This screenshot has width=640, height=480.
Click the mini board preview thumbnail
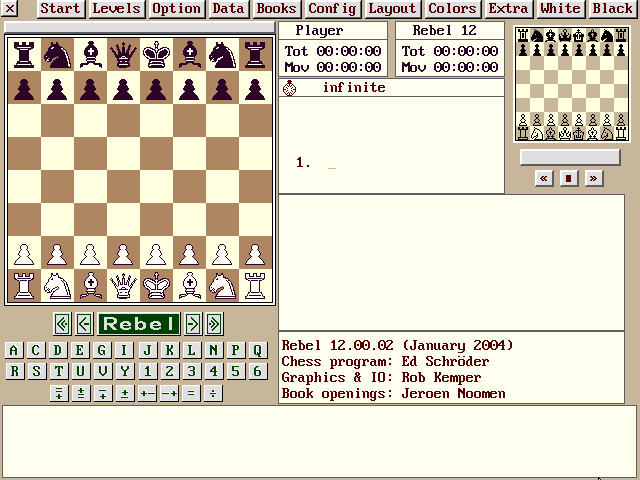(572, 84)
